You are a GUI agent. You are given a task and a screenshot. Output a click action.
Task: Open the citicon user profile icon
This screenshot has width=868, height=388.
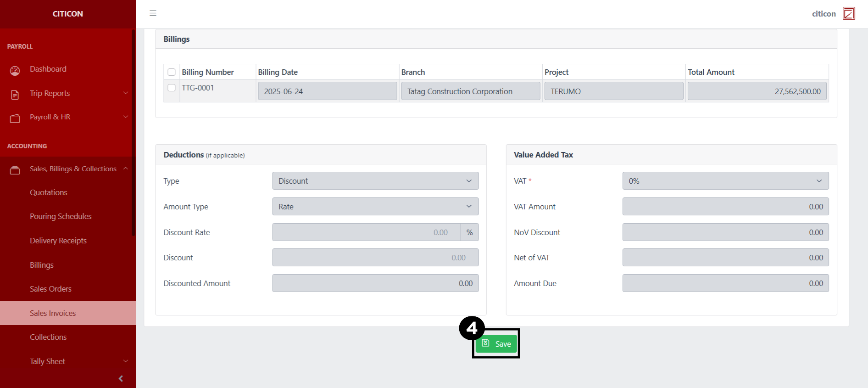pos(849,13)
